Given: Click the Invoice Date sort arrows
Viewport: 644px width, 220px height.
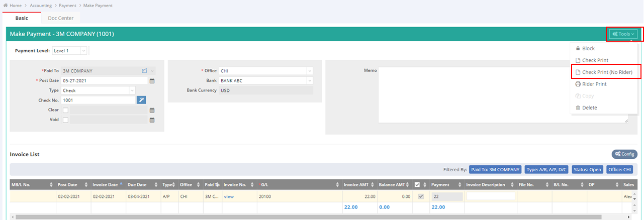Looking at the screenshot, I should 121,184.
